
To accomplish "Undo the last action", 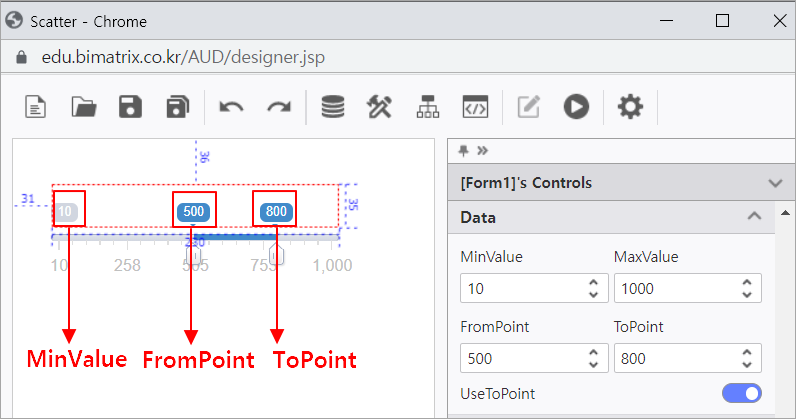I will coord(231,106).
